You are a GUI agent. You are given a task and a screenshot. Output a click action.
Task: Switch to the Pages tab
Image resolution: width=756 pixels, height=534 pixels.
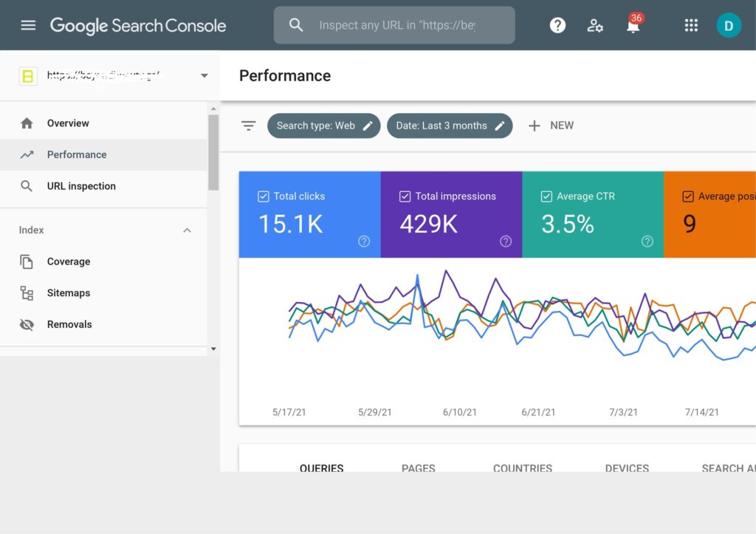[418, 468]
